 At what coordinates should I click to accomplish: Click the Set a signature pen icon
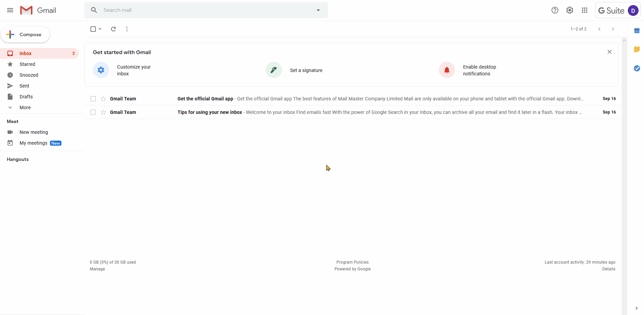(x=274, y=70)
